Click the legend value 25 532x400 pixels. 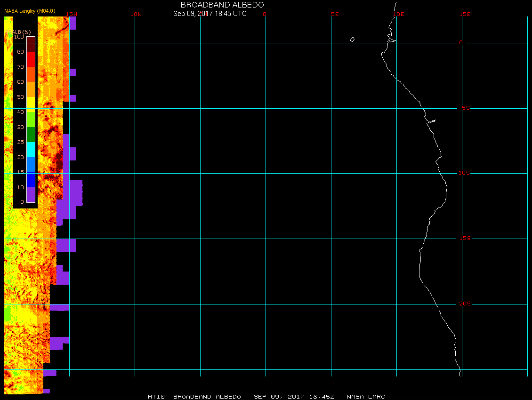pos(20,142)
